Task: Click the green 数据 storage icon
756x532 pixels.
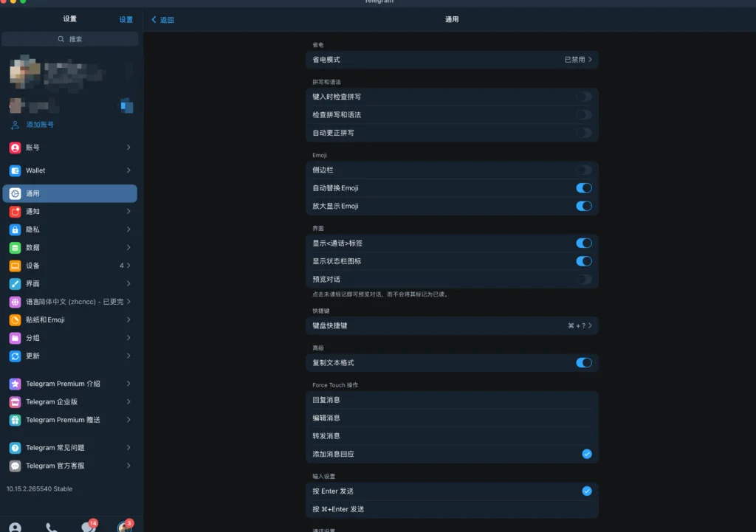Action: tap(15, 248)
